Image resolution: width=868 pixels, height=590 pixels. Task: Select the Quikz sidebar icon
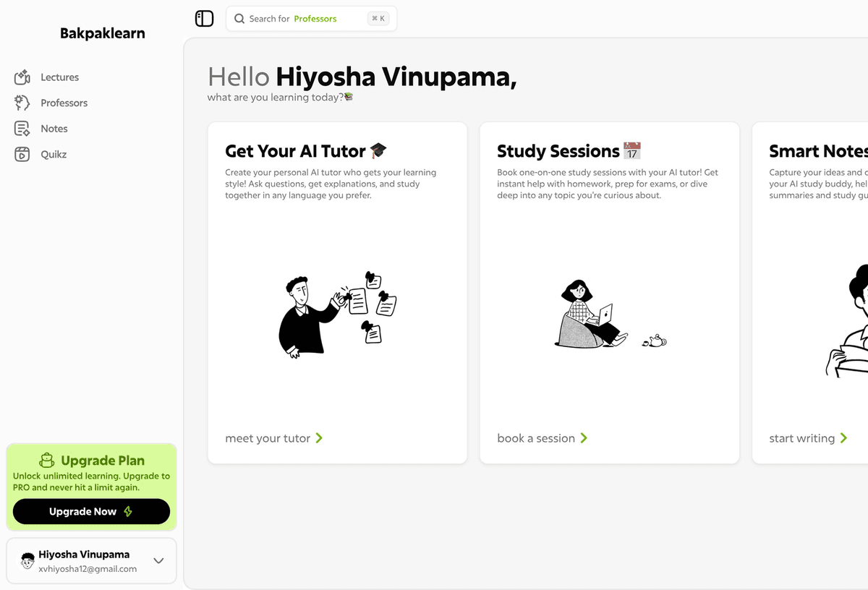[x=22, y=154]
